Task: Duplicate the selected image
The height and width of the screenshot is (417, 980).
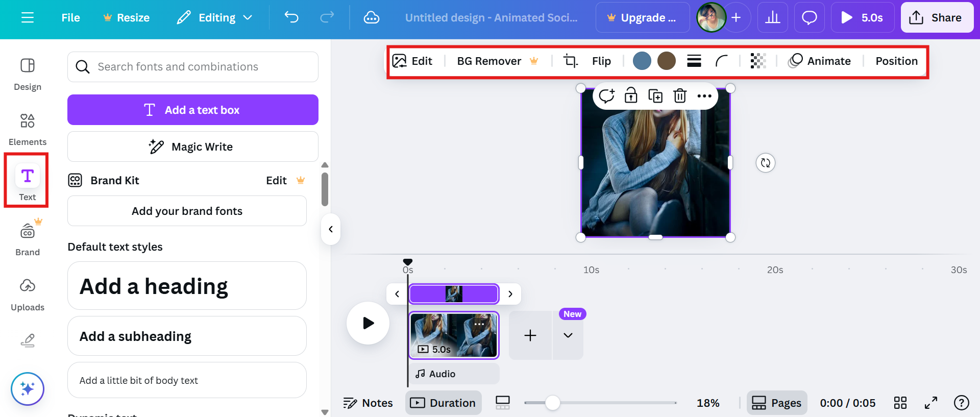Action: tap(655, 95)
